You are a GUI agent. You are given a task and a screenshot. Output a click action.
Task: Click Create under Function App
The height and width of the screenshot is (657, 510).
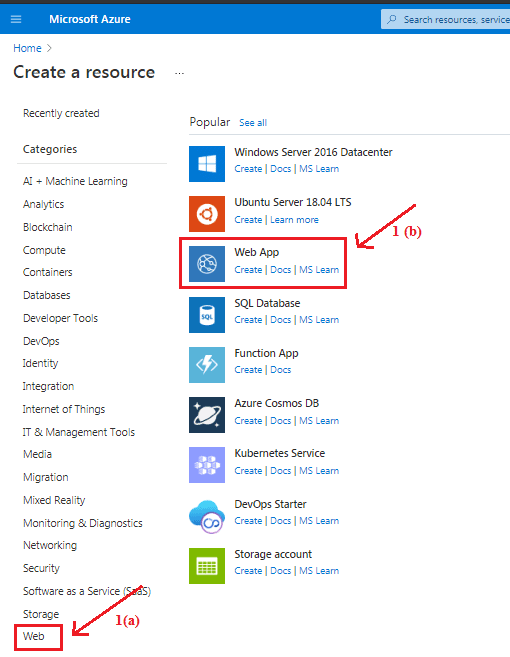click(x=248, y=370)
